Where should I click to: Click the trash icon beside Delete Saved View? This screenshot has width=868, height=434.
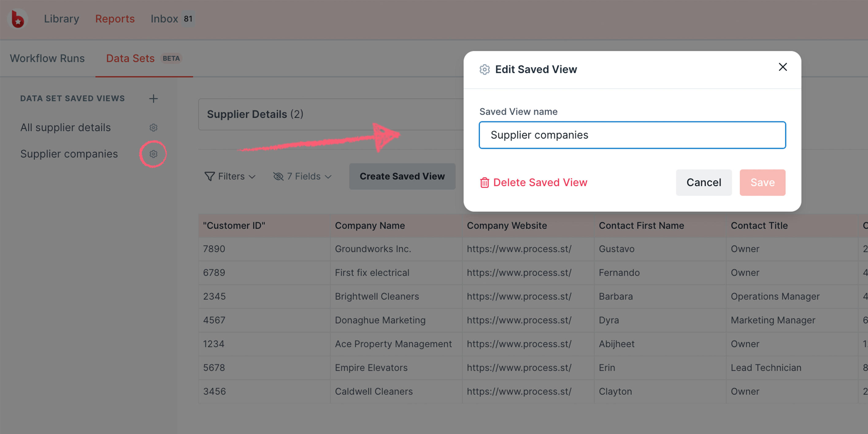[485, 182]
